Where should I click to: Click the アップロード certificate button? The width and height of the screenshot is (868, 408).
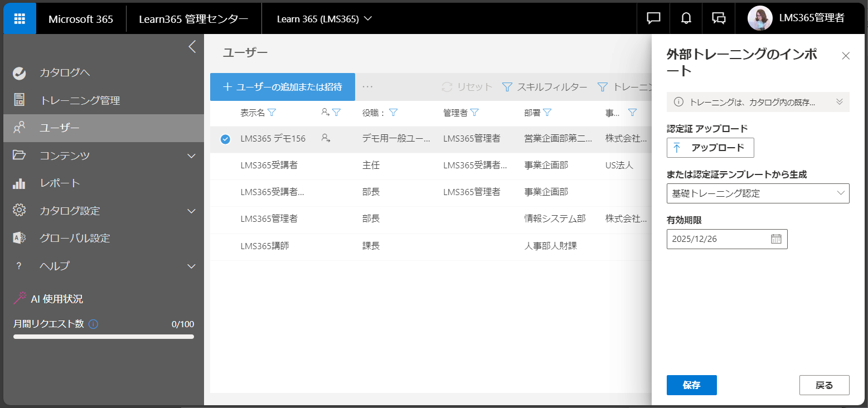(x=710, y=148)
